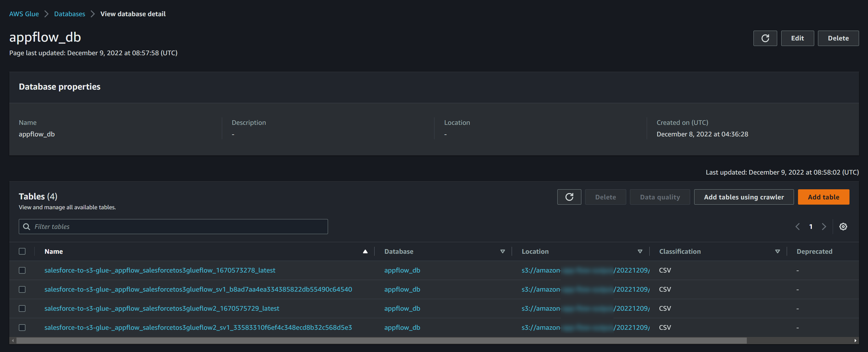Viewport: 868px width, 352px height.
Task: Focus the Filter tables search field
Action: click(178, 227)
